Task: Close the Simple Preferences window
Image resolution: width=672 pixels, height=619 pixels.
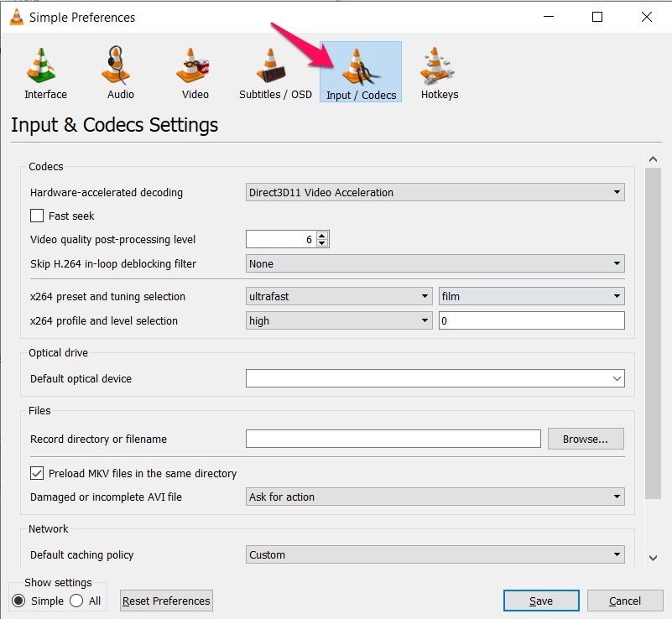Action: (x=646, y=17)
